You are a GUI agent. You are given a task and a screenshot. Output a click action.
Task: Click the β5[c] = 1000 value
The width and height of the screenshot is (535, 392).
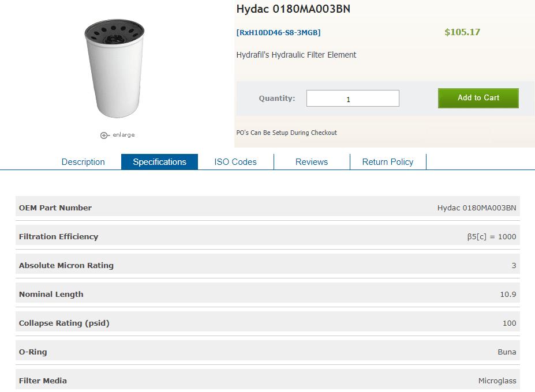(491, 236)
